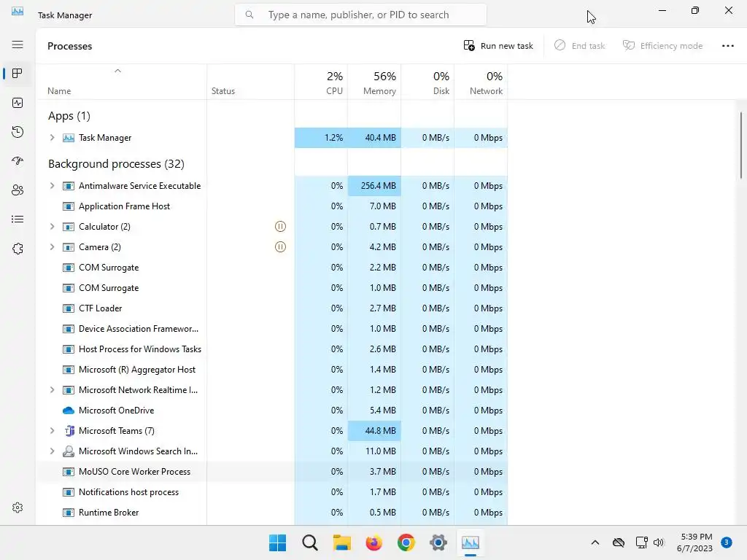
Task: Click Run new task button
Action: [x=498, y=46]
